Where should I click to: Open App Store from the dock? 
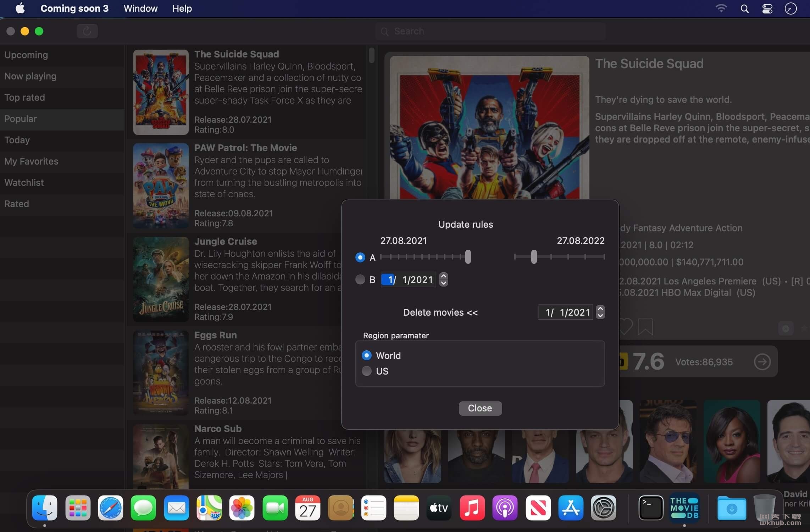(571, 508)
